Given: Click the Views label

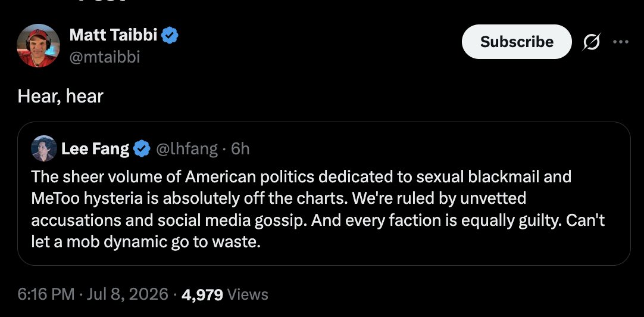Looking at the screenshot, I should [248, 294].
